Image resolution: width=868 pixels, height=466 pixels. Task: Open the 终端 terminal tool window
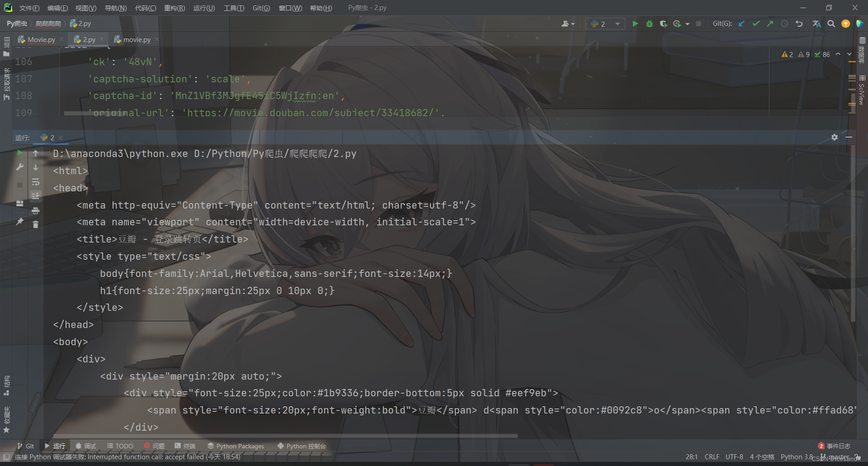click(x=185, y=446)
